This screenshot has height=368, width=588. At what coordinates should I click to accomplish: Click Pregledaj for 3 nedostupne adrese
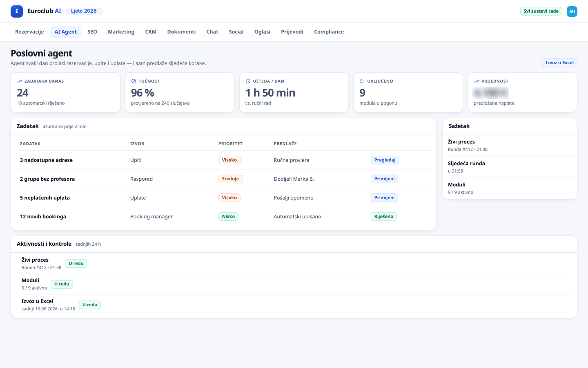(x=385, y=160)
